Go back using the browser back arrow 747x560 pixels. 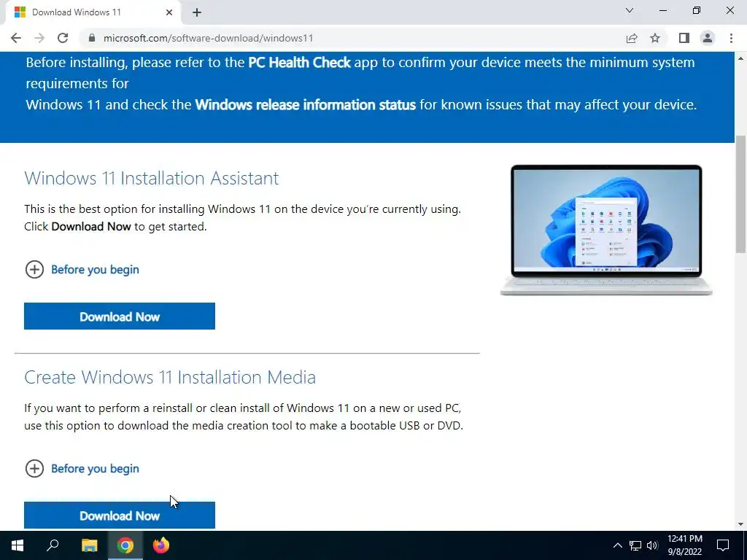pyautogui.click(x=16, y=38)
